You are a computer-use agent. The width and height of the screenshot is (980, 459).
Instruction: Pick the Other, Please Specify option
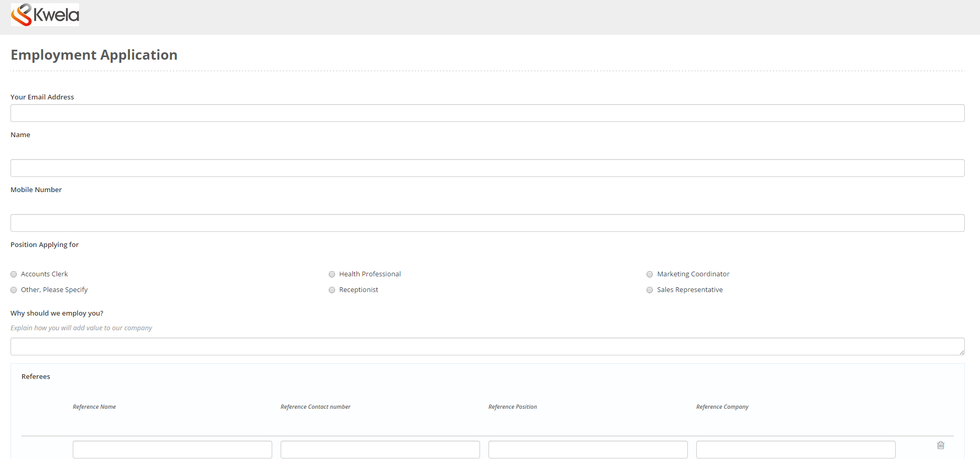(14, 290)
